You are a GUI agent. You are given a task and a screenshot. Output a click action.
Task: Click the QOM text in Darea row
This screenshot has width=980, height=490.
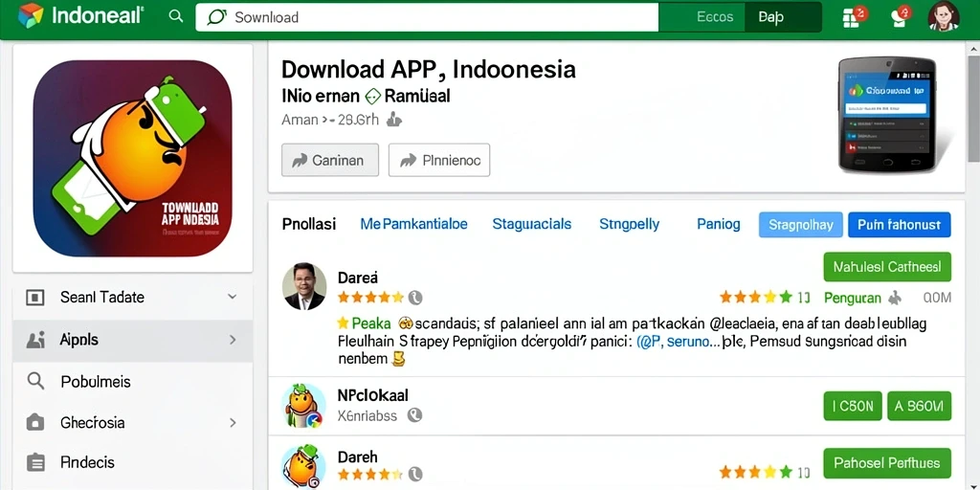click(x=936, y=299)
